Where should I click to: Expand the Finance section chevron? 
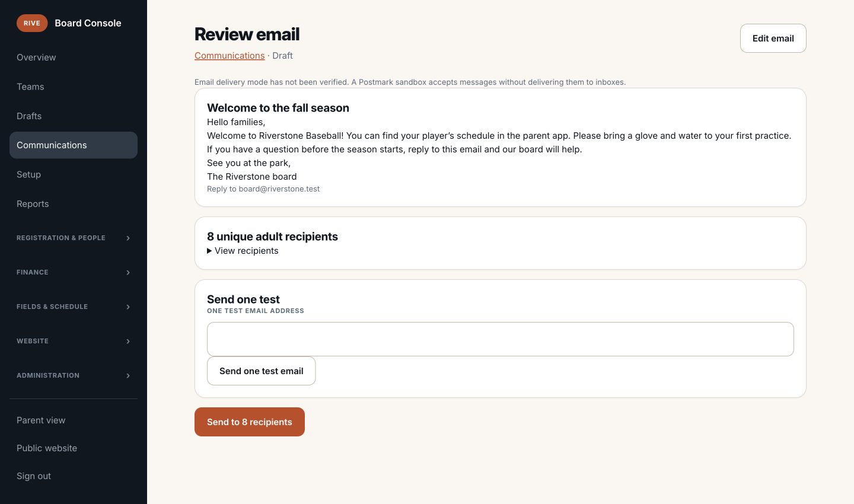pos(128,272)
